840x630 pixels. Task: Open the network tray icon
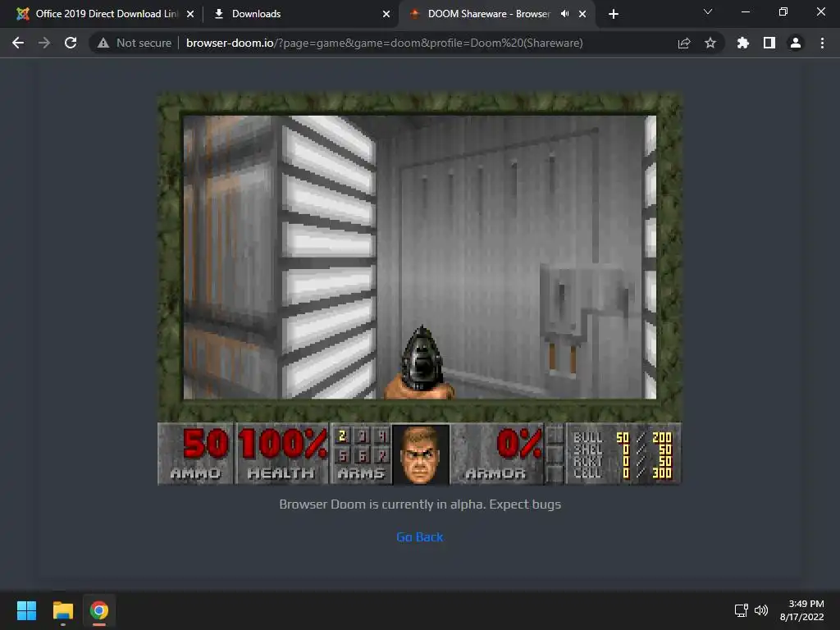pos(742,610)
